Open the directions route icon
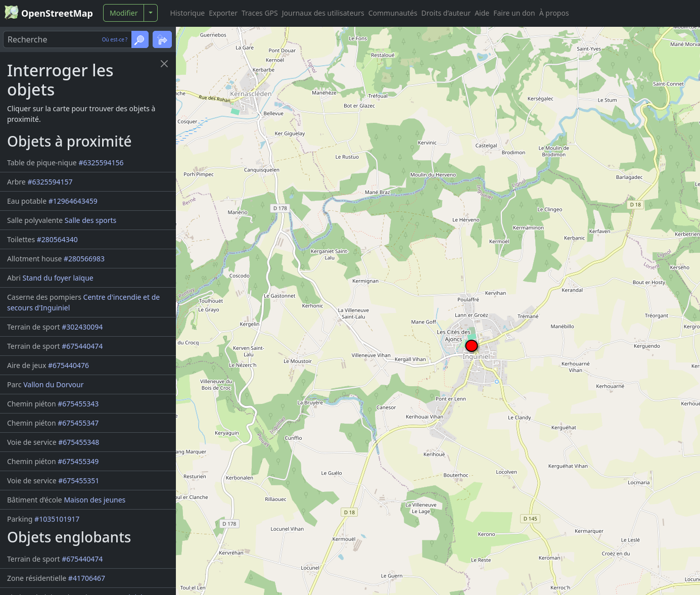This screenshot has width=700, height=595. point(162,39)
